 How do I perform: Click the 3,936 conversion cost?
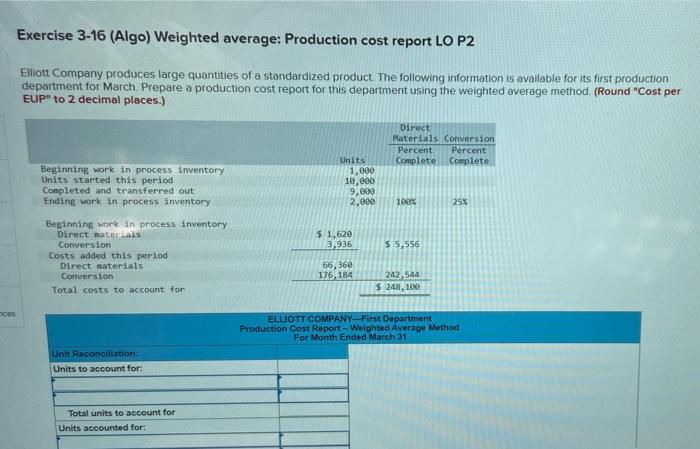[339, 244]
